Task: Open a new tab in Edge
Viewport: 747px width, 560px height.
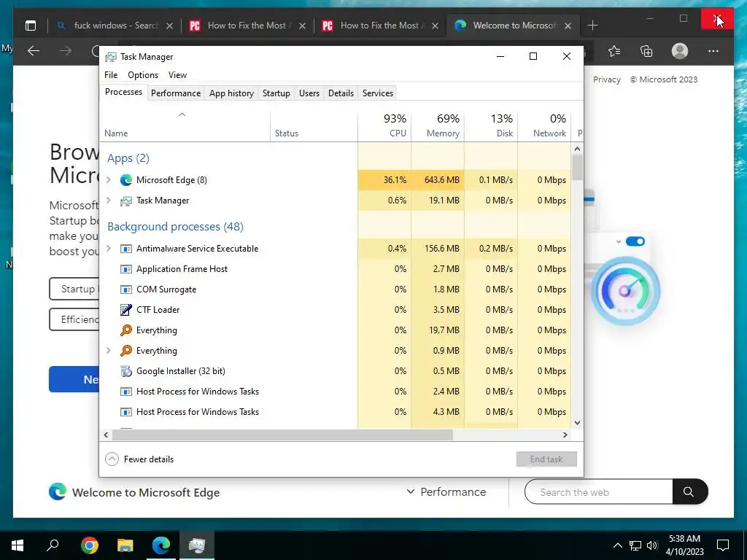Action: [592, 26]
